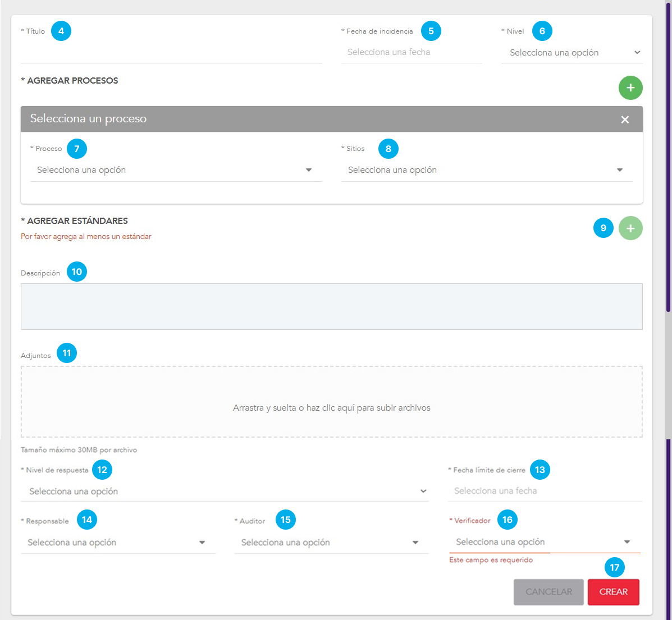Open the Verificador dropdown
Image resolution: width=672 pixels, height=620 pixels.
[x=544, y=542]
